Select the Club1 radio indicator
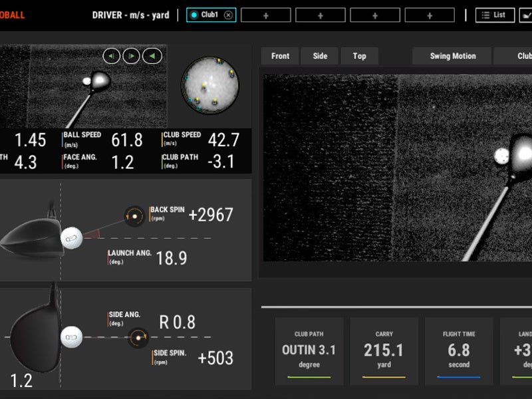This screenshot has height=399, width=532. point(194,15)
